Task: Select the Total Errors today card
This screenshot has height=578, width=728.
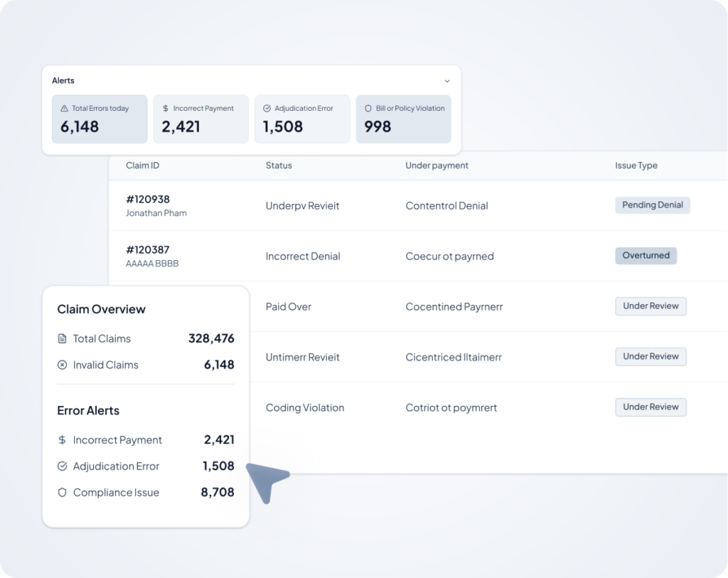Action: [x=100, y=119]
